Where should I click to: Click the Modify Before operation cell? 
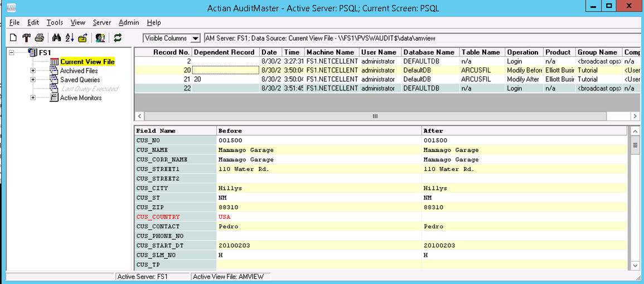[524, 70]
